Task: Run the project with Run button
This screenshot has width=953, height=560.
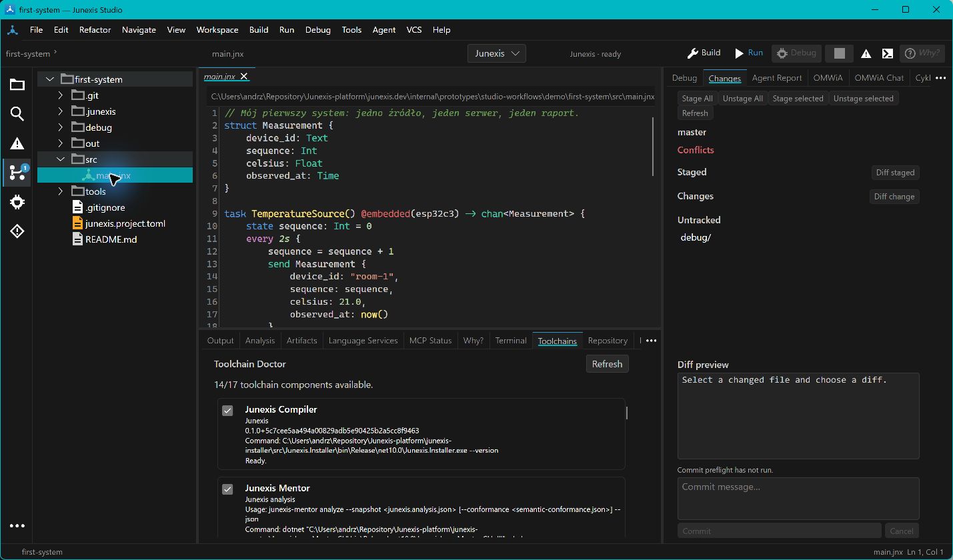Action: pyautogui.click(x=749, y=53)
